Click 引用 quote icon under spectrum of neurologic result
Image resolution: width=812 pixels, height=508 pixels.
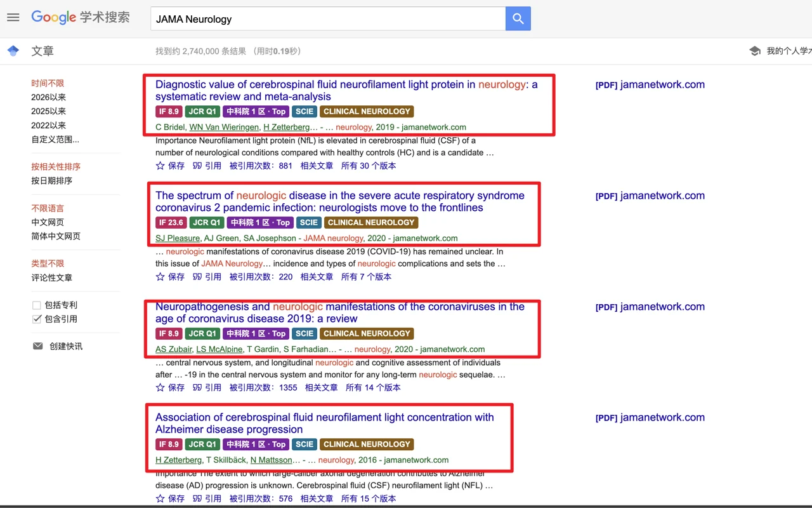(197, 277)
